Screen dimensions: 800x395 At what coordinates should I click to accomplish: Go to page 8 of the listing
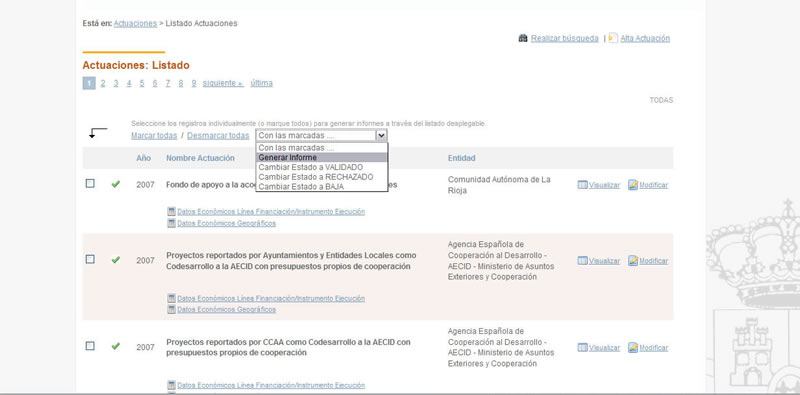pyautogui.click(x=181, y=83)
